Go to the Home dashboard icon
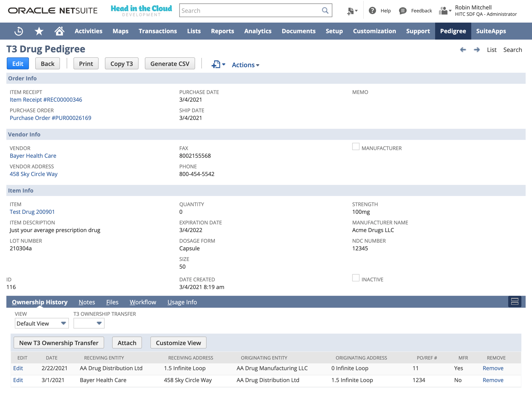 click(x=59, y=31)
